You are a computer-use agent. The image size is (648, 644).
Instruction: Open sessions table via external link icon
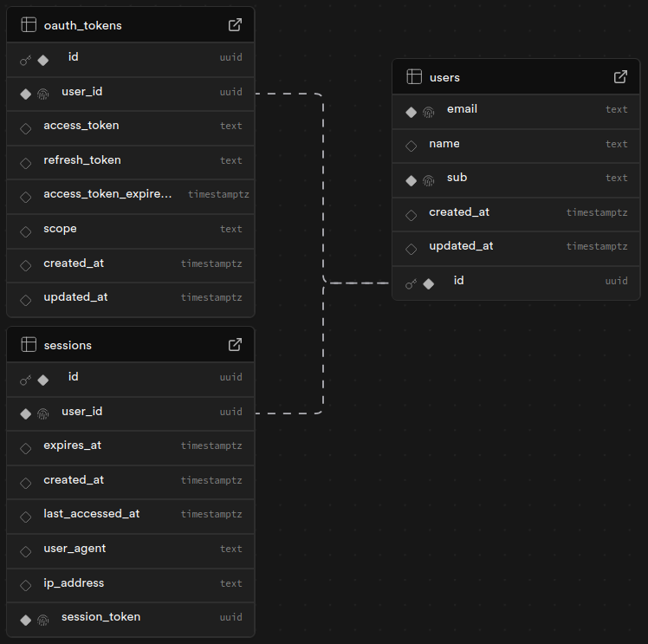(235, 345)
